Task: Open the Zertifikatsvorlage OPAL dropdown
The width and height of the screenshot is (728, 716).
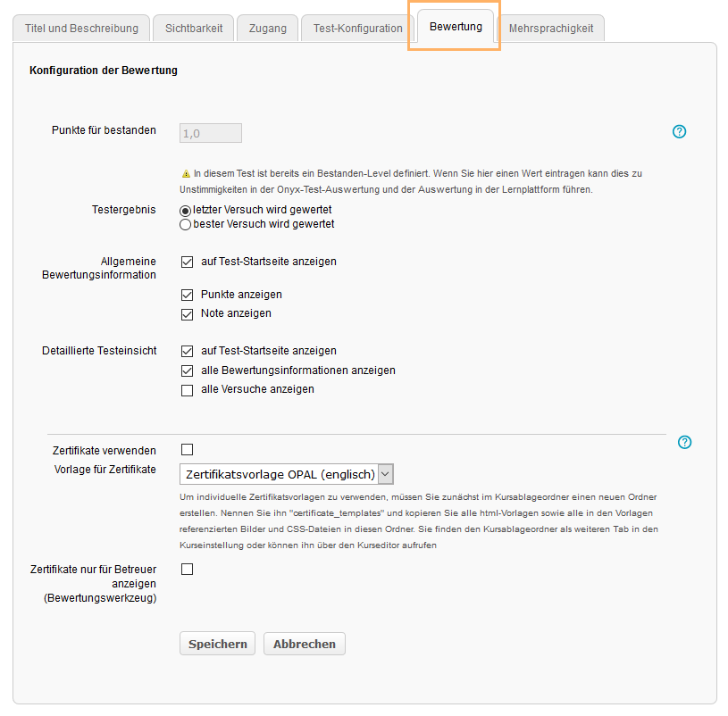Action: click(x=286, y=474)
